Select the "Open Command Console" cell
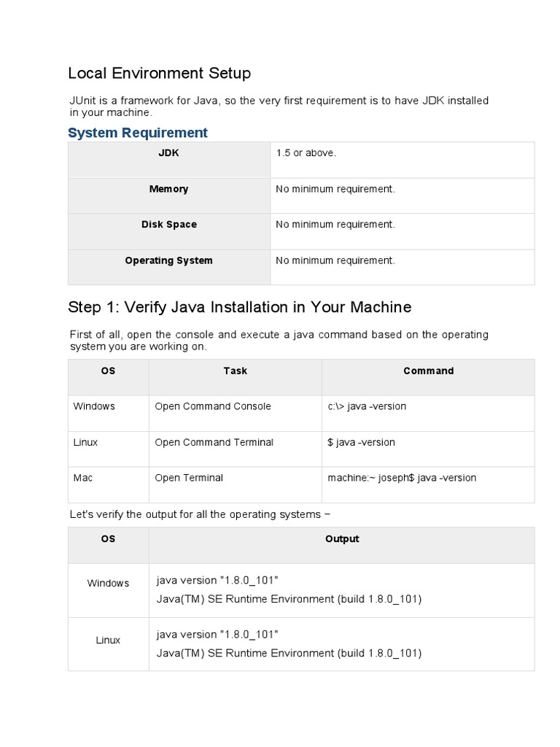 click(x=212, y=406)
